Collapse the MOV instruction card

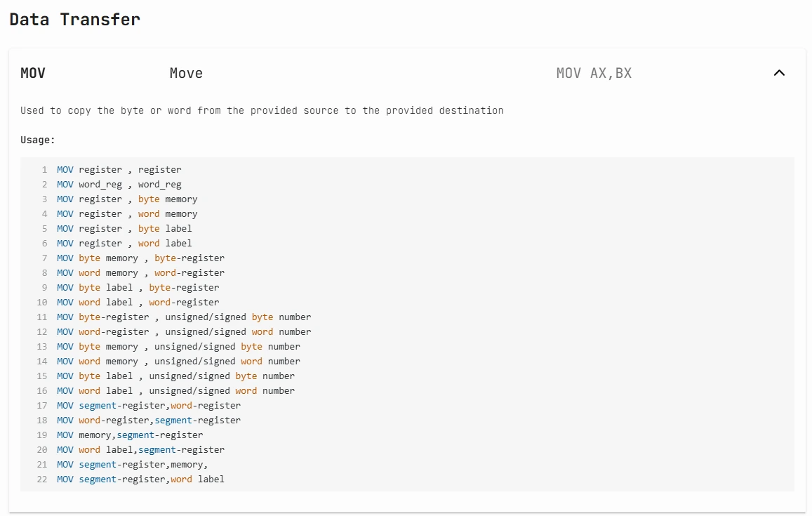point(779,72)
